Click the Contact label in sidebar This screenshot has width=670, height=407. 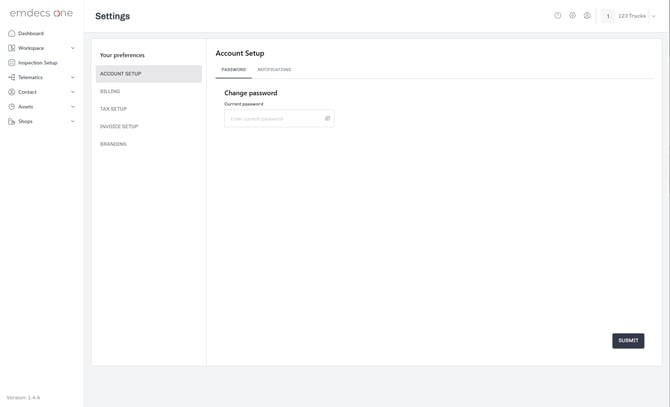pos(27,92)
